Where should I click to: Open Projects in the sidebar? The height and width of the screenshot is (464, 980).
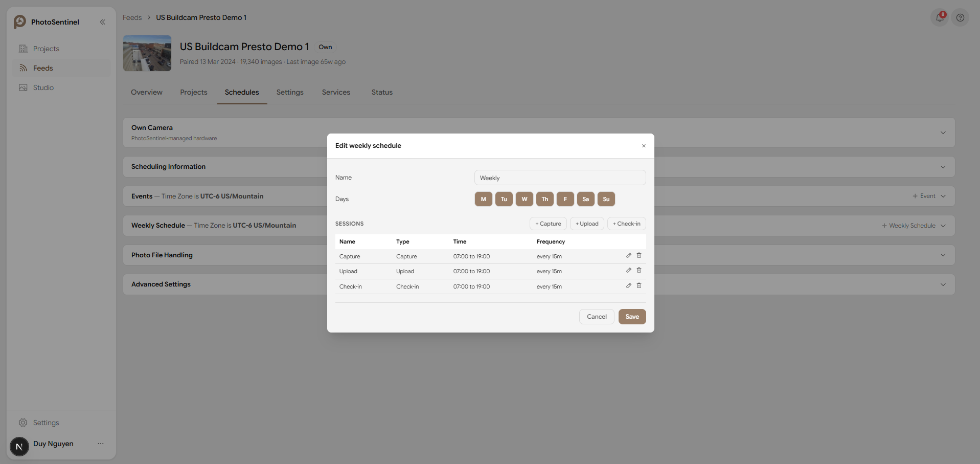(61, 49)
